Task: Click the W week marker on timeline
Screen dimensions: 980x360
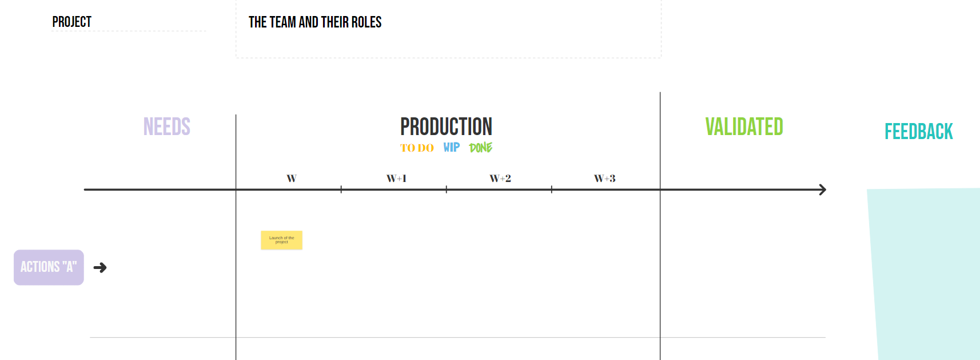Action: (x=292, y=179)
